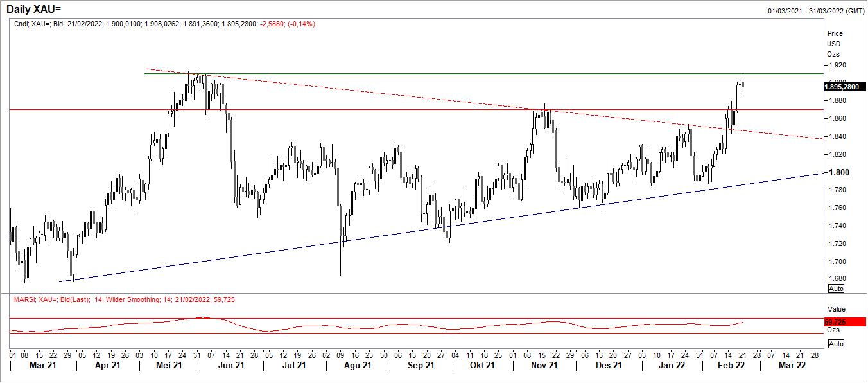868x383 pixels.
Task: Click the "Sep 21" month label
Action: click(x=420, y=366)
